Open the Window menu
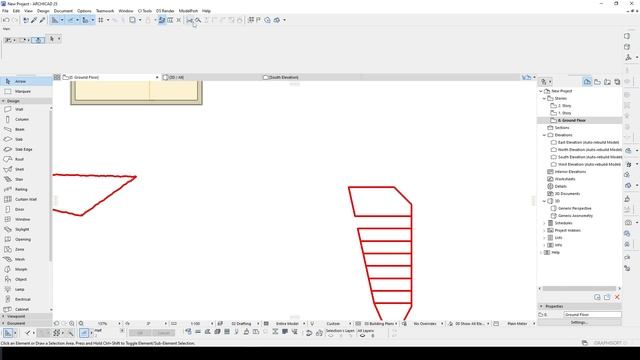Screen dimensions: 640x360 pyautogui.click(x=126, y=11)
